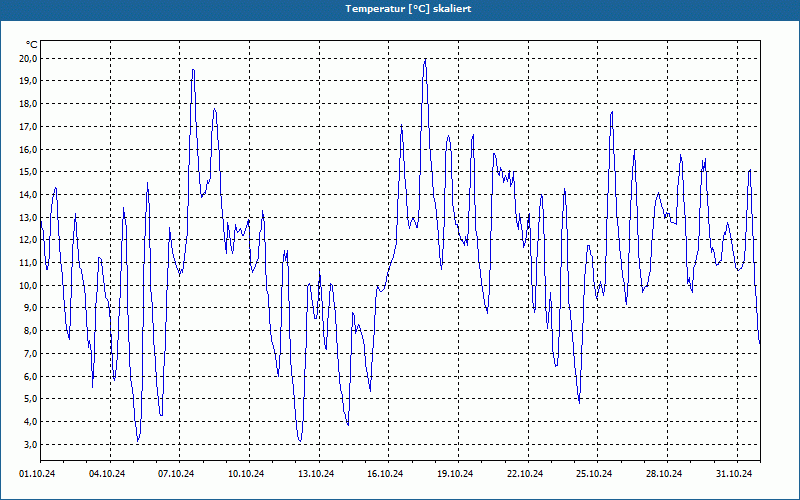Screen dimensions: 800x500
Task: Click the 04.10.24 date label
Action: (x=107, y=474)
